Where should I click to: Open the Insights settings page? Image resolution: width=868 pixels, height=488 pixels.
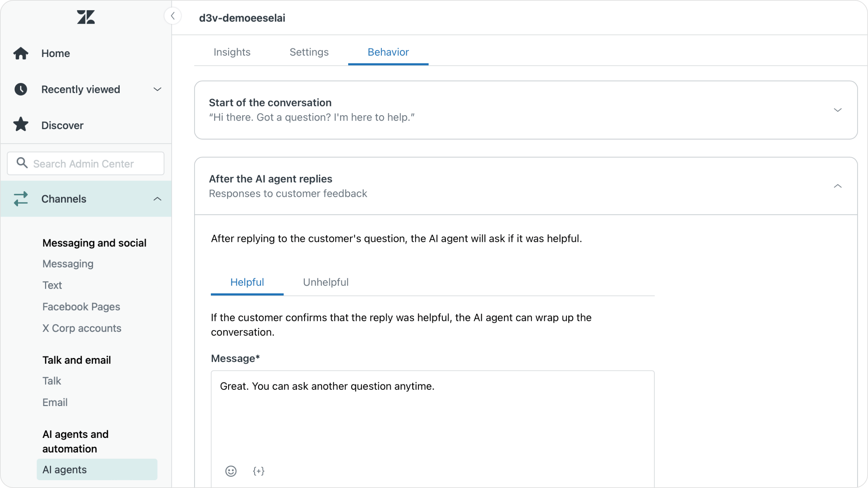tap(232, 52)
